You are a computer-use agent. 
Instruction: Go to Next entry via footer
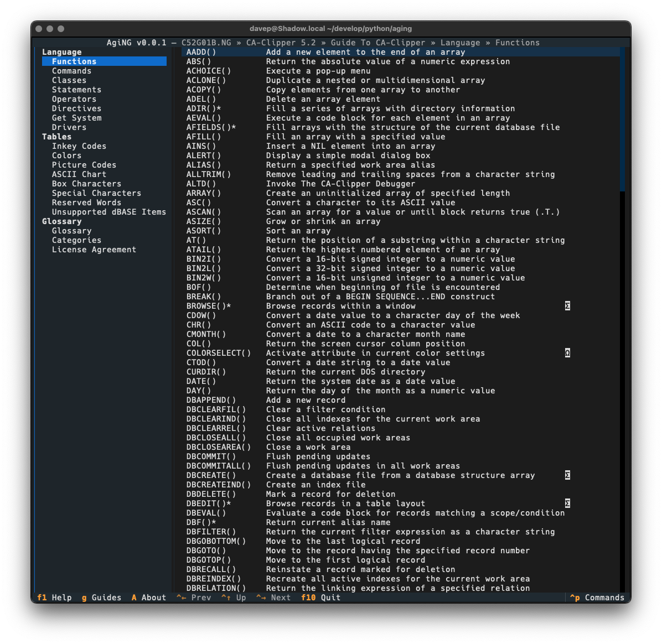pos(273,598)
